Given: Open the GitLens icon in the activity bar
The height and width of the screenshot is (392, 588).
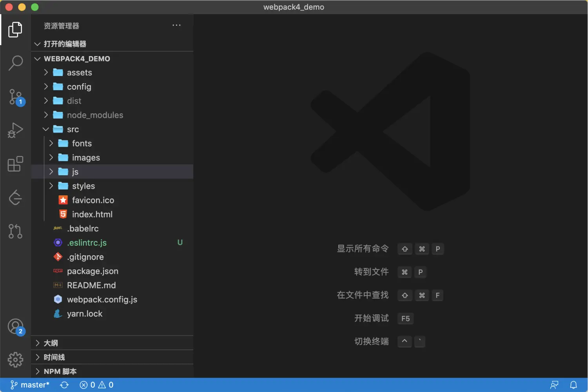Looking at the screenshot, I should click(15, 197).
